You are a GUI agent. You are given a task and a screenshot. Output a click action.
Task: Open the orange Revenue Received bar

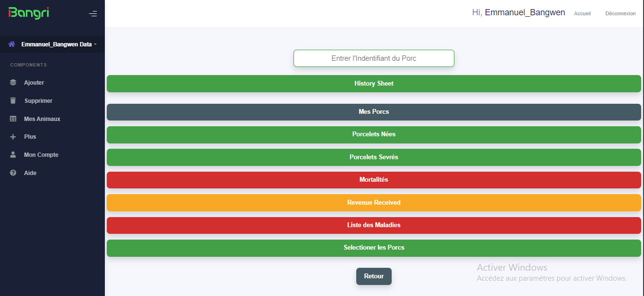coord(373,203)
